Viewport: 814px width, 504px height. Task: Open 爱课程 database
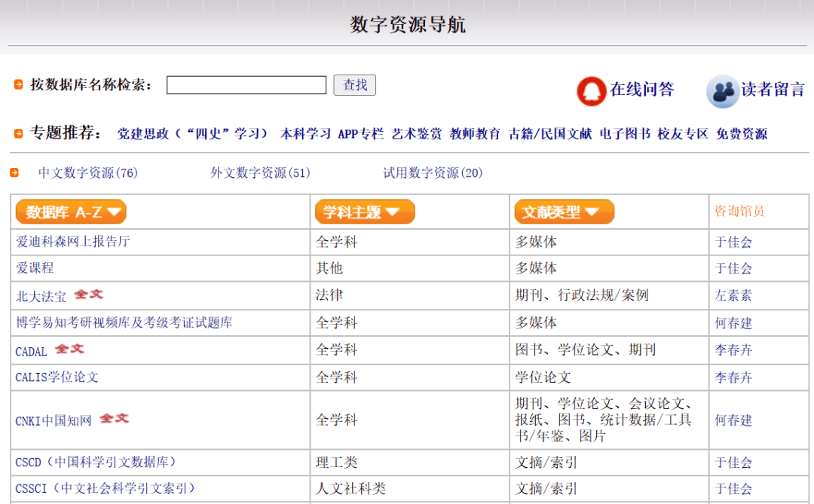35,268
